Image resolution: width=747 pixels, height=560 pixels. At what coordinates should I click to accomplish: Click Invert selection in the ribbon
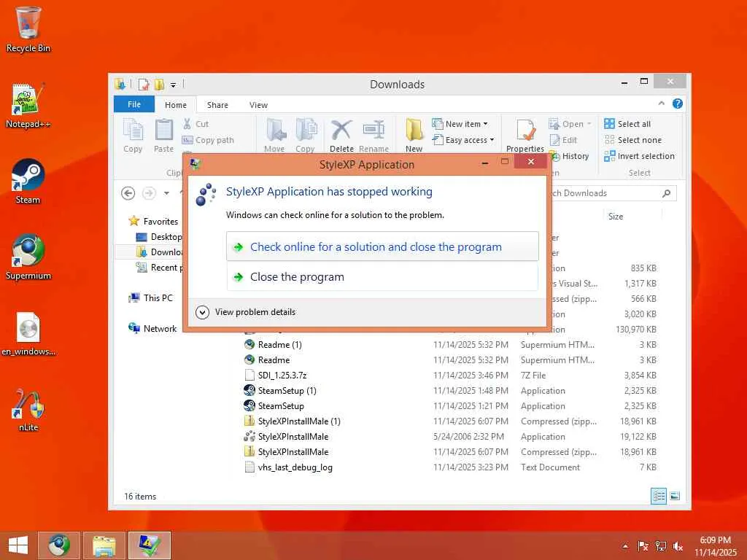click(x=639, y=156)
